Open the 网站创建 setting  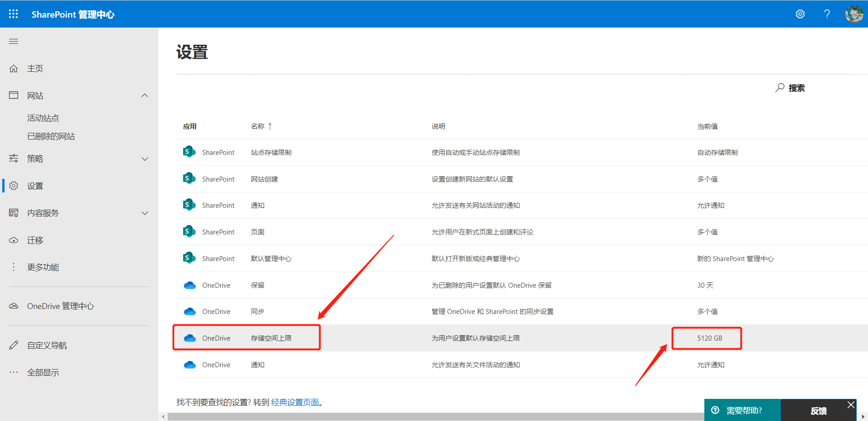tap(264, 179)
